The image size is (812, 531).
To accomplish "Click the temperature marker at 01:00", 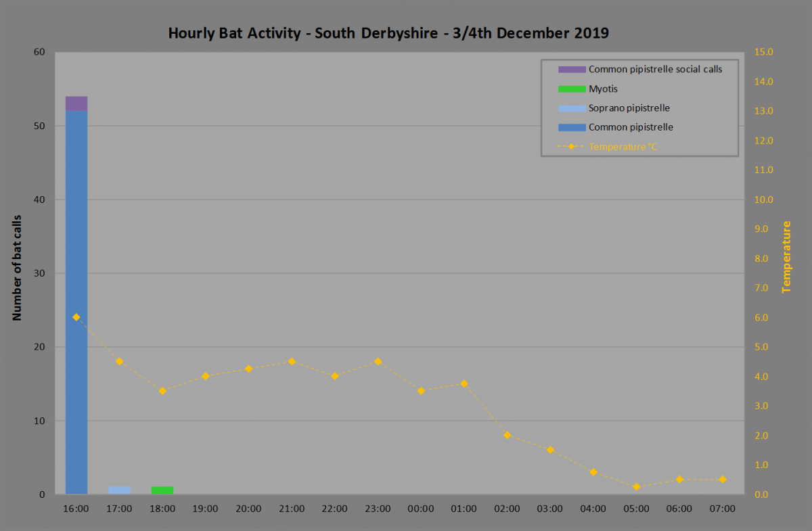I will (x=464, y=384).
